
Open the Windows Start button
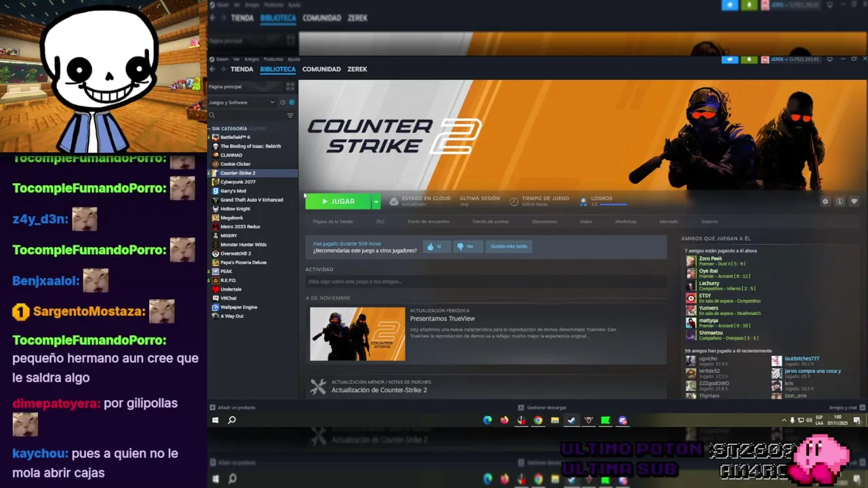pyautogui.click(x=216, y=420)
